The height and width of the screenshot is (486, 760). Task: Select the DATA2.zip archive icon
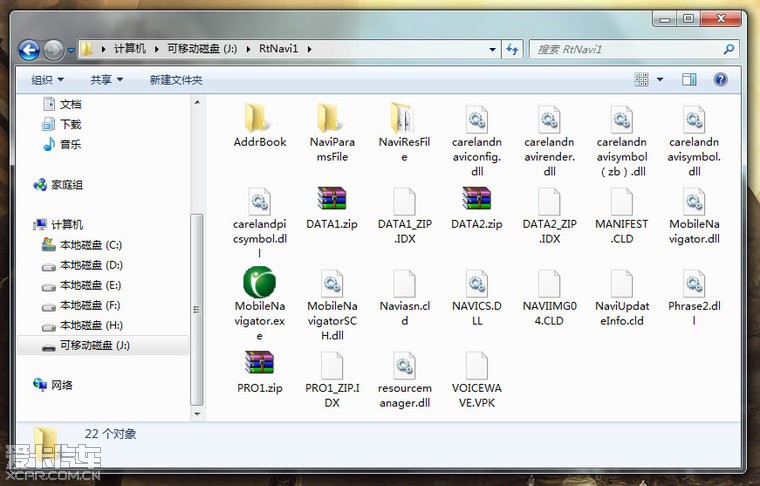[x=477, y=198]
